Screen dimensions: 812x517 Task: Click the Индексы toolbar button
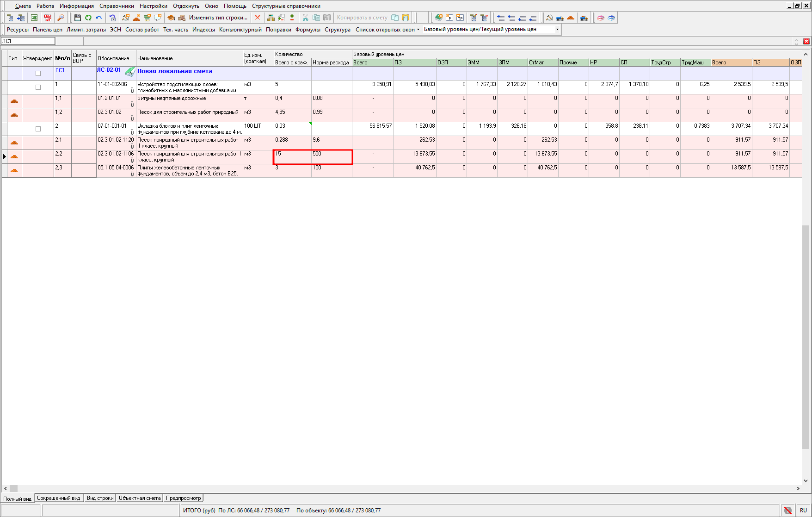(x=203, y=30)
